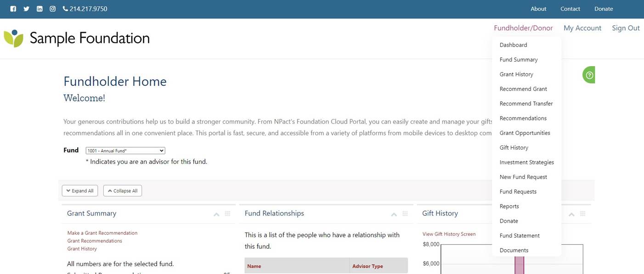
Task: Click the LinkedIn icon
Action: click(40, 9)
